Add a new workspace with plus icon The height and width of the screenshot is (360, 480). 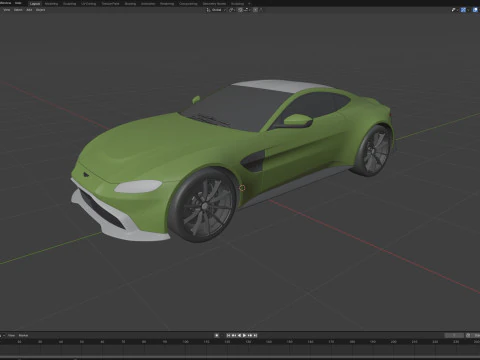coord(249,4)
